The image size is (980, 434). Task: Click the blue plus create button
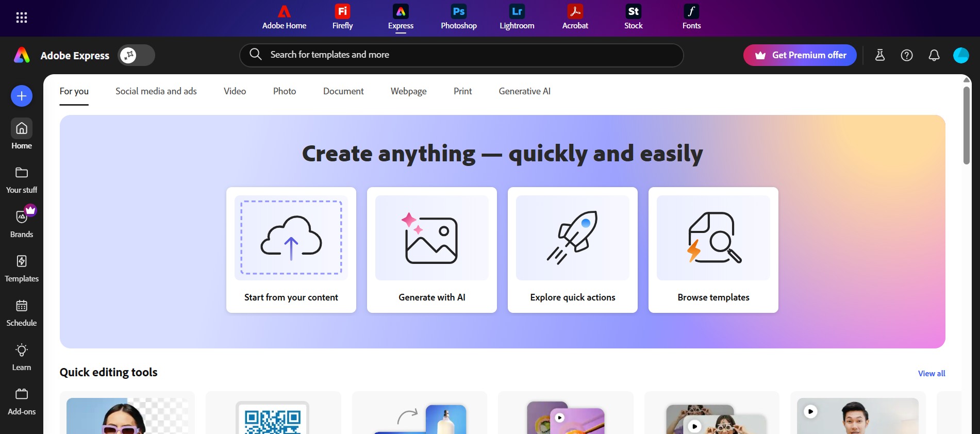coord(22,96)
